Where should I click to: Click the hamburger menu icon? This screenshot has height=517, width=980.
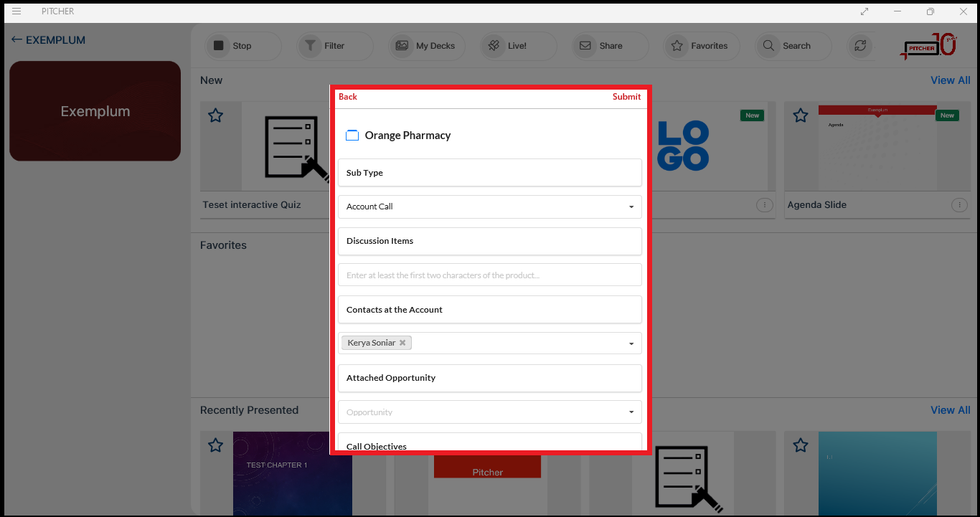tap(17, 11)
